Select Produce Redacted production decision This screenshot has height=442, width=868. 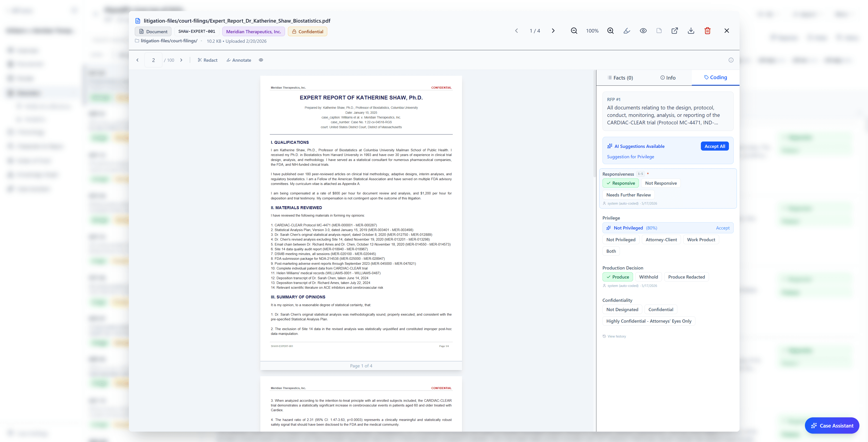686,277
